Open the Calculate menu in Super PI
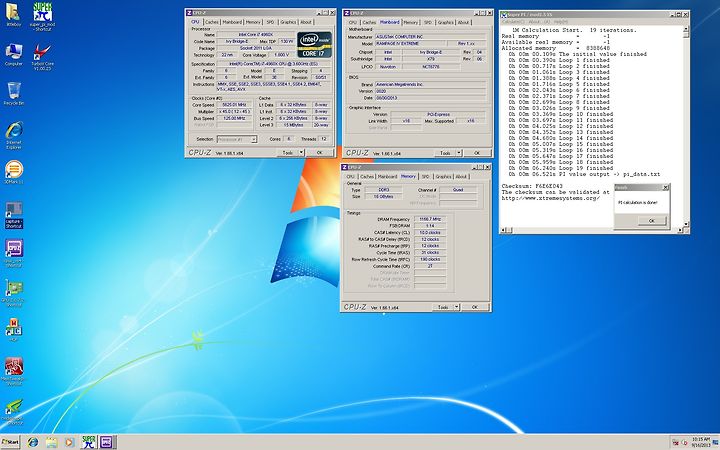 click(x=512, y=22)
